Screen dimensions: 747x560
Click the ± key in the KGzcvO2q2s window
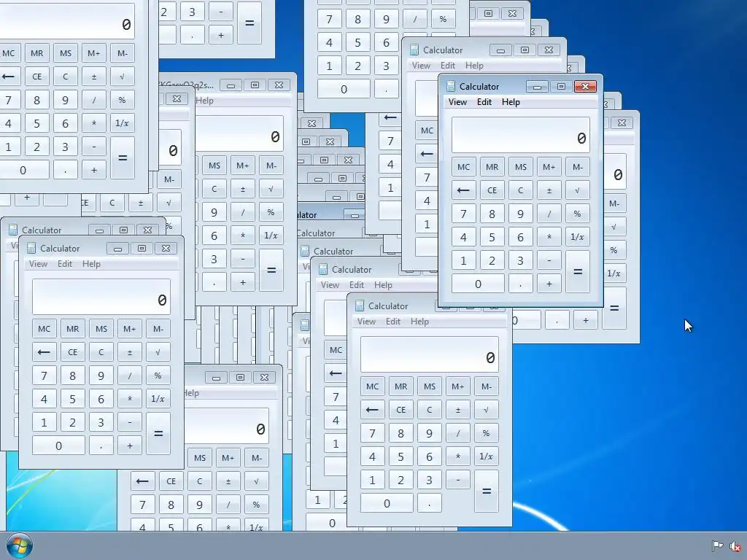[242, 189]
